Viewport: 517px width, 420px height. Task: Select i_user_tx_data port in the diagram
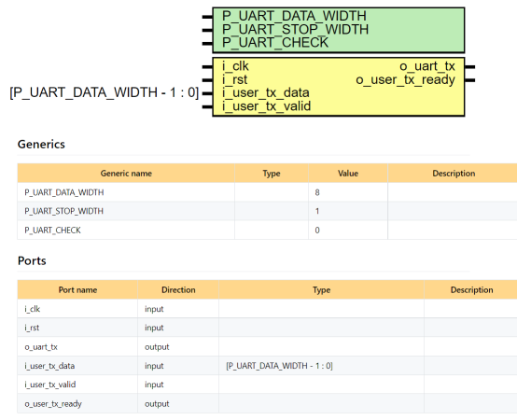266,93
